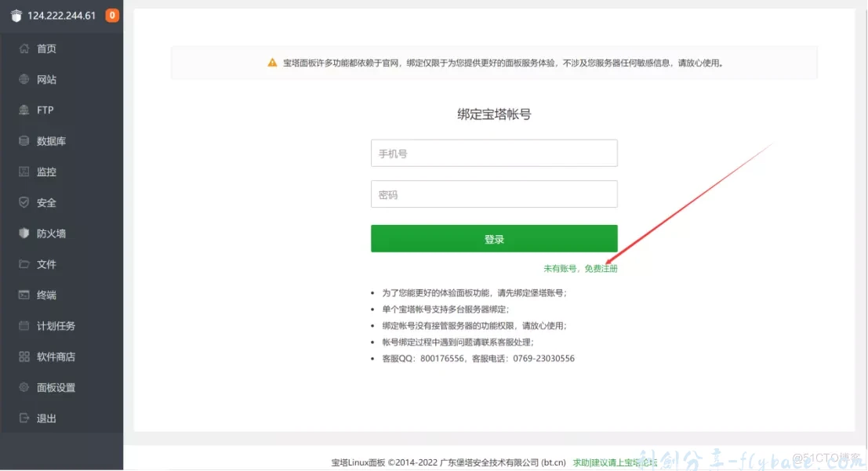Viewport: 868px width, 471px height.
Task: Click the 密码 password input field
Action: tap(493, 194)
